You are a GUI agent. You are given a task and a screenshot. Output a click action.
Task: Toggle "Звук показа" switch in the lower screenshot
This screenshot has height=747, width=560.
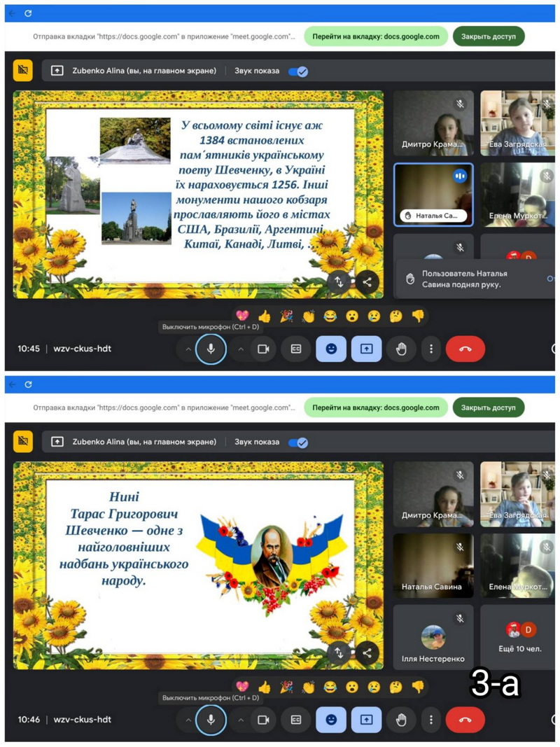[298, 442]
